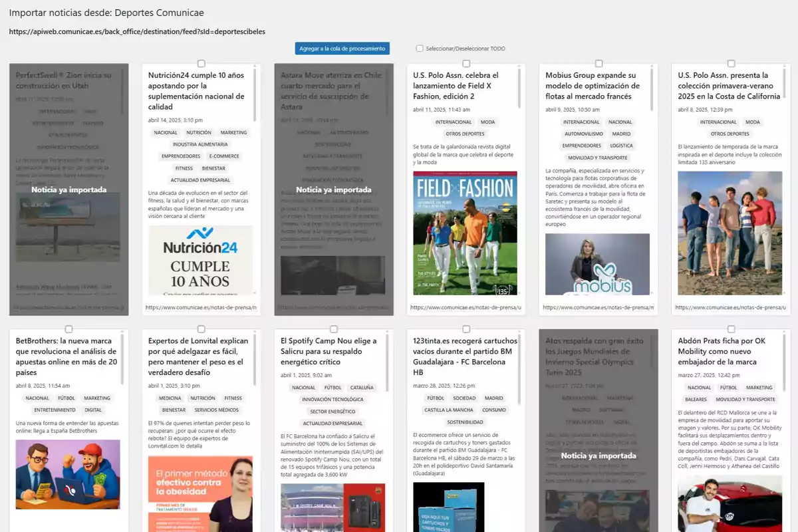Click the date 'marzo 28, 2025, 12:26 pm'
798x532 pixels.
[x=444, y=386]
